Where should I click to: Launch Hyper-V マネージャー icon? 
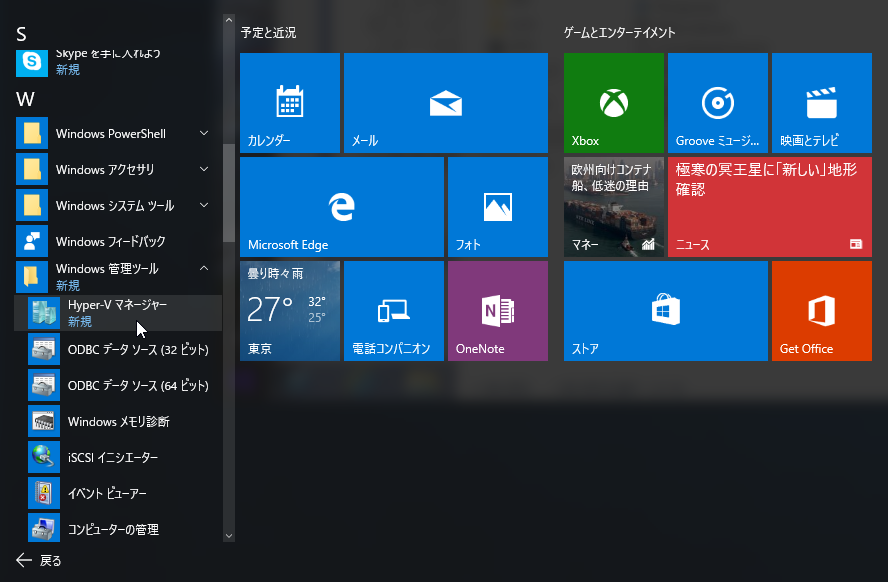click(44, 313)
